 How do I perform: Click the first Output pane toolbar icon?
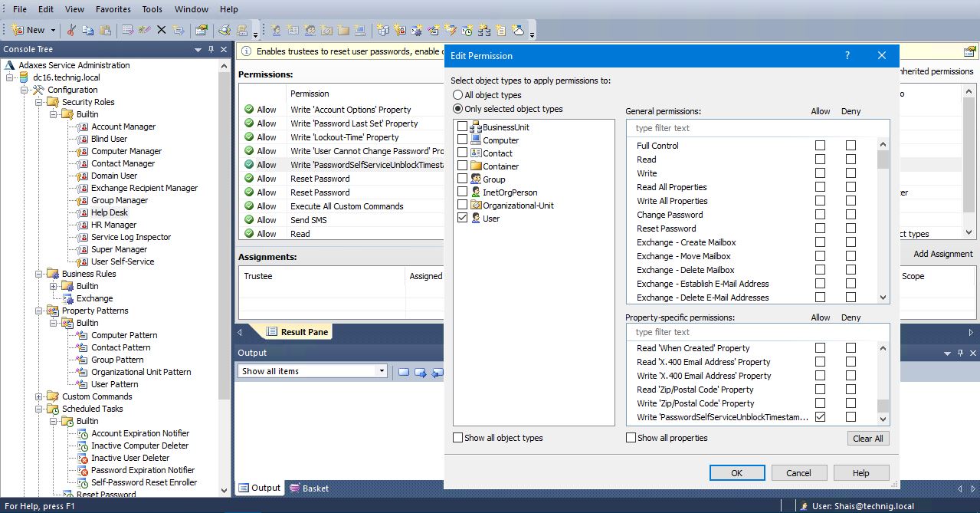404,372
